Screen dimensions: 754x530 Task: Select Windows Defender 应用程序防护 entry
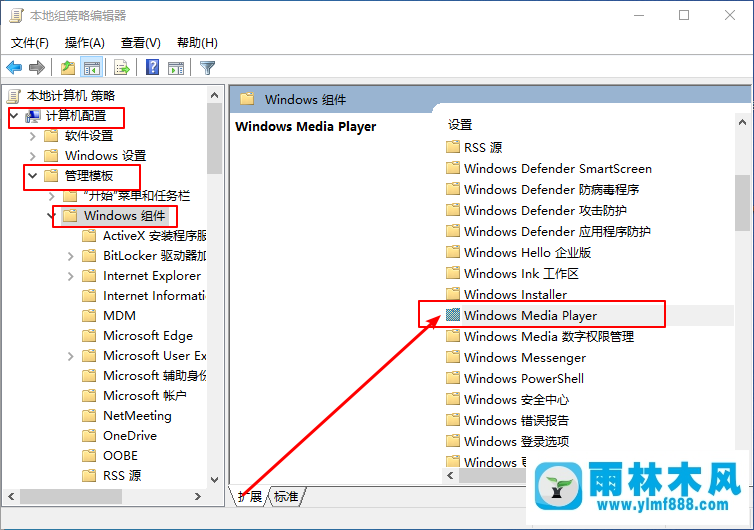pos(557,231)
